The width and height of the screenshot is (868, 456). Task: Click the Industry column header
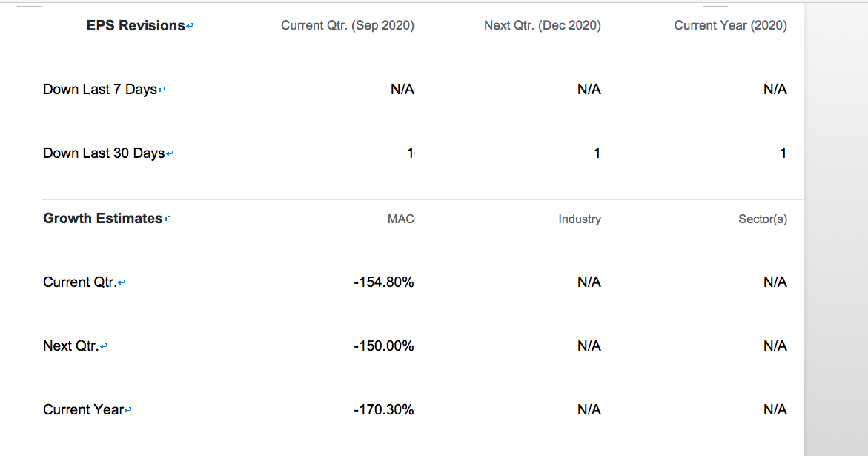[580, 219]
